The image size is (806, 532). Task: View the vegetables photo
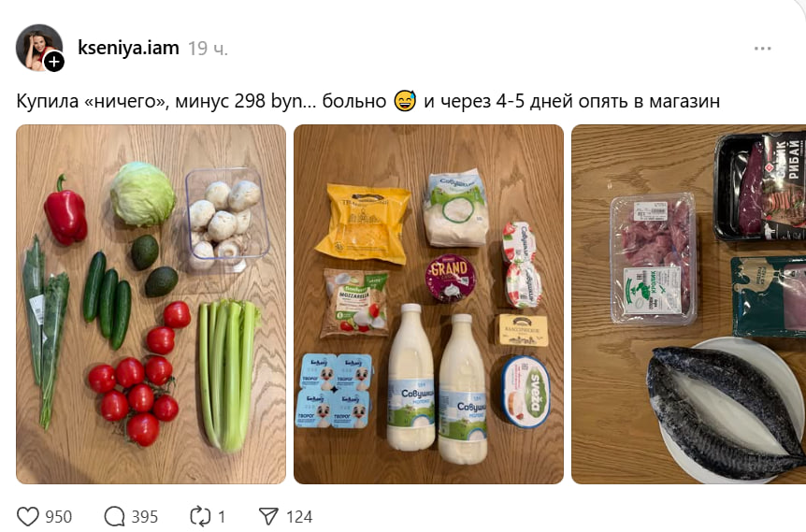(151, 304)
